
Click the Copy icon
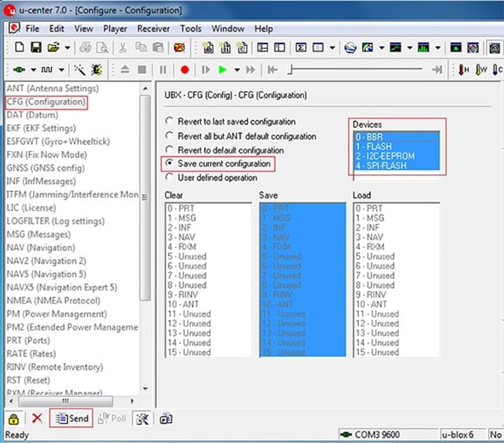(141, 48)
